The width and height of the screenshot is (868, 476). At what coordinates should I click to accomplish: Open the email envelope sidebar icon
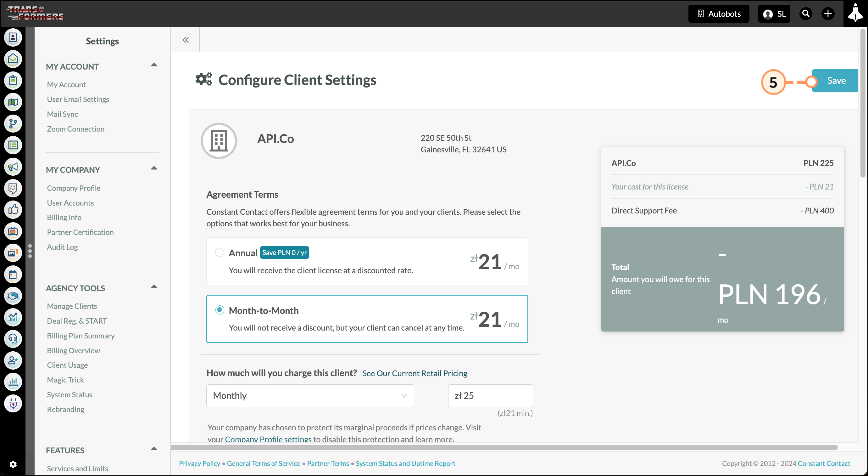click(13, 59)
